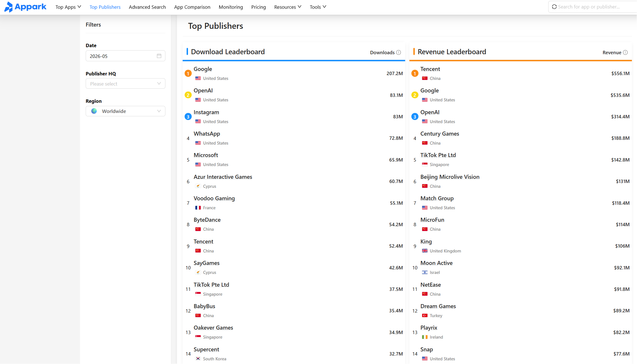
Task: Click the 72.8M WhatsApp downloads value
Action: tap(396, 138)
